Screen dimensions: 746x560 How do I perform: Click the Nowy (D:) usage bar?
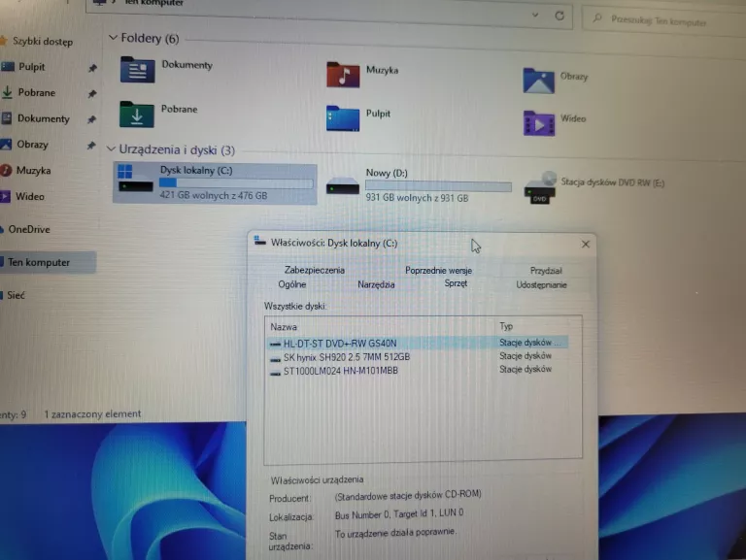(x=438, y=186)
